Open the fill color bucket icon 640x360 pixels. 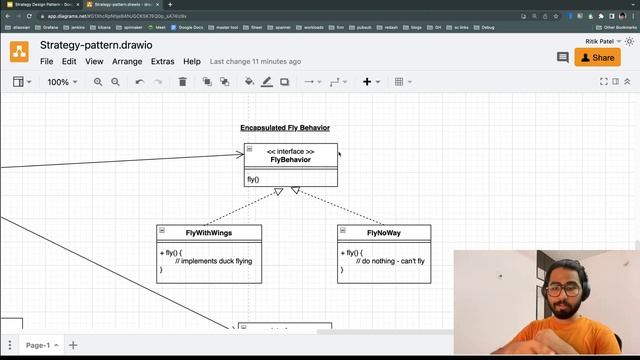[x=249, y=82]
